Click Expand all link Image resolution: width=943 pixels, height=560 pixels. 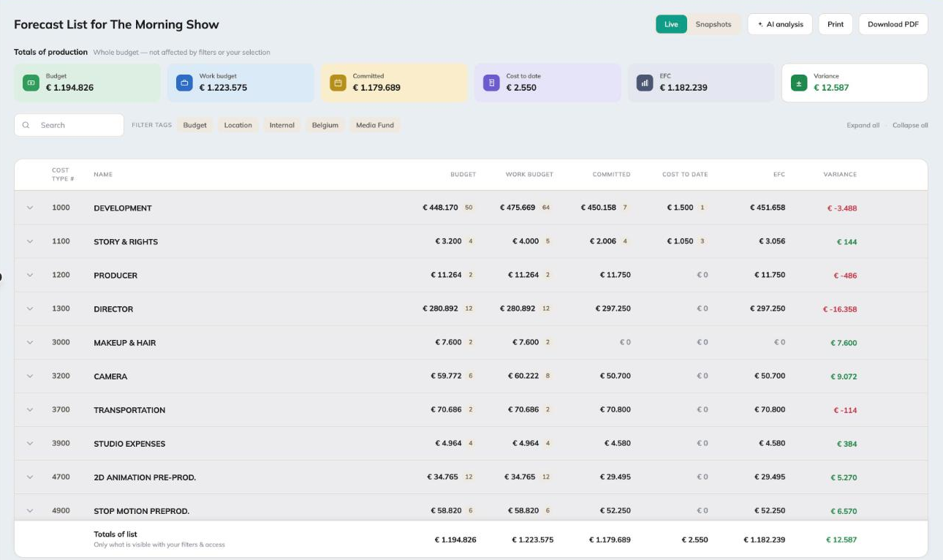coord(863,125)
